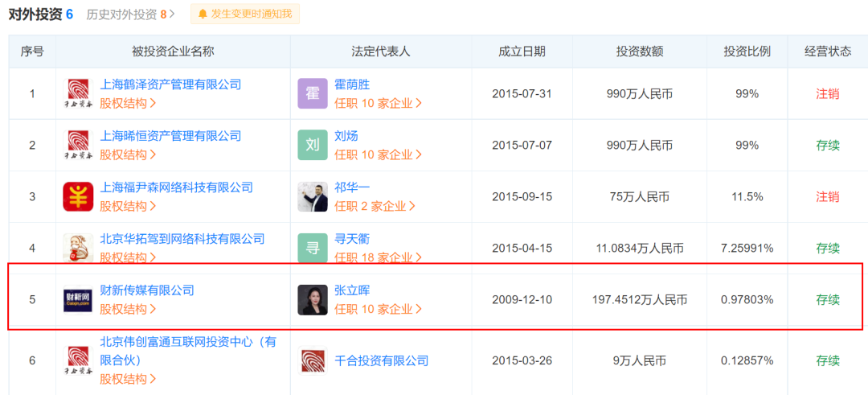Expand 任职 10 家企业 under 刘炀
Viewport: 868px width, 395px height.
(378, 154)
